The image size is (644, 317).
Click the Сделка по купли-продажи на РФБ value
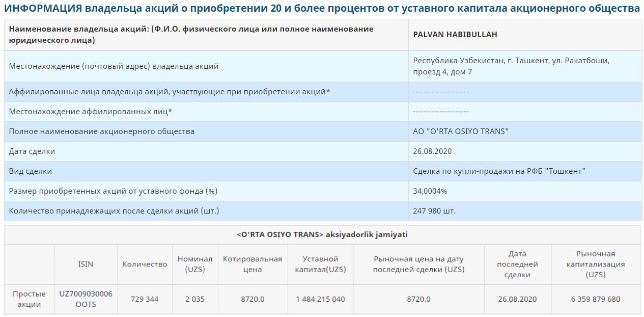tap(499, 171)
